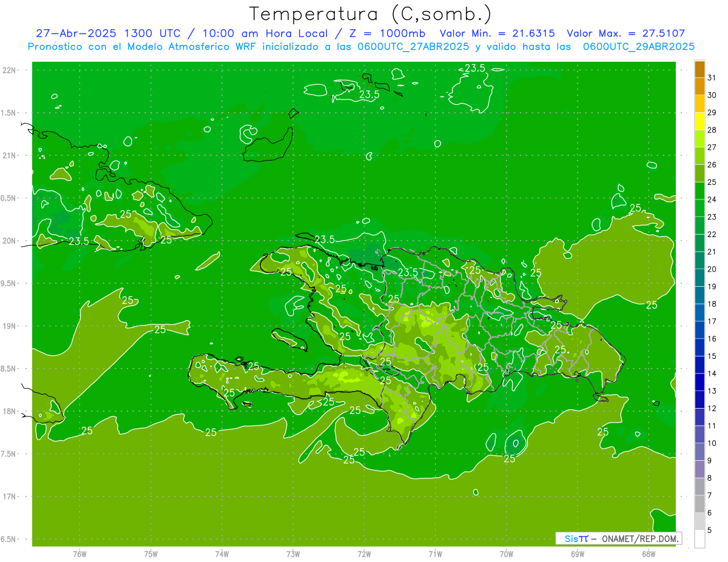Click legend value '28'
728x562 pixels.
712,130
